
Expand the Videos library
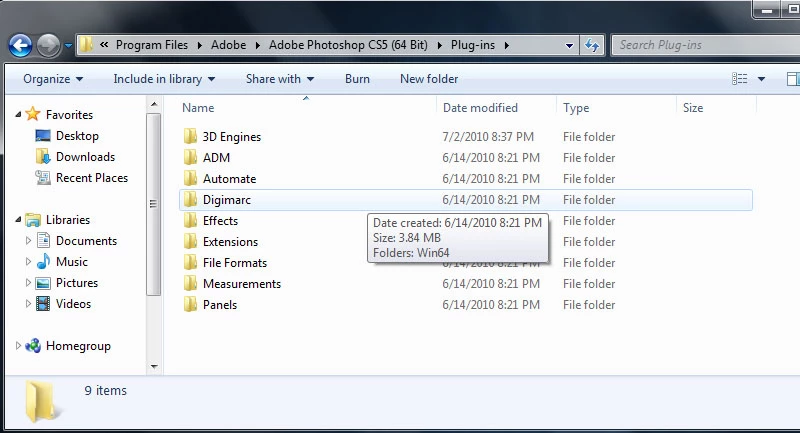[x=28, y=303]
